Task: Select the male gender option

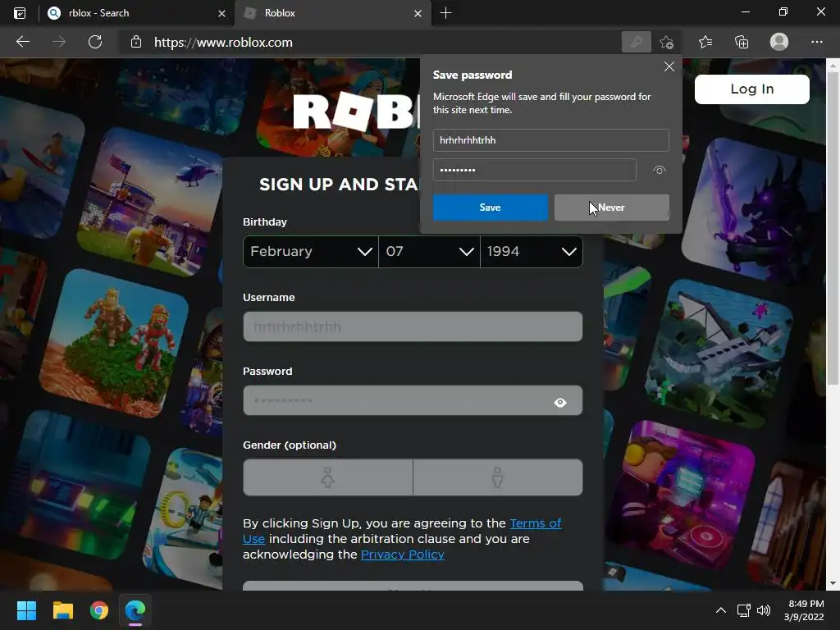Action: coord(498,477)
